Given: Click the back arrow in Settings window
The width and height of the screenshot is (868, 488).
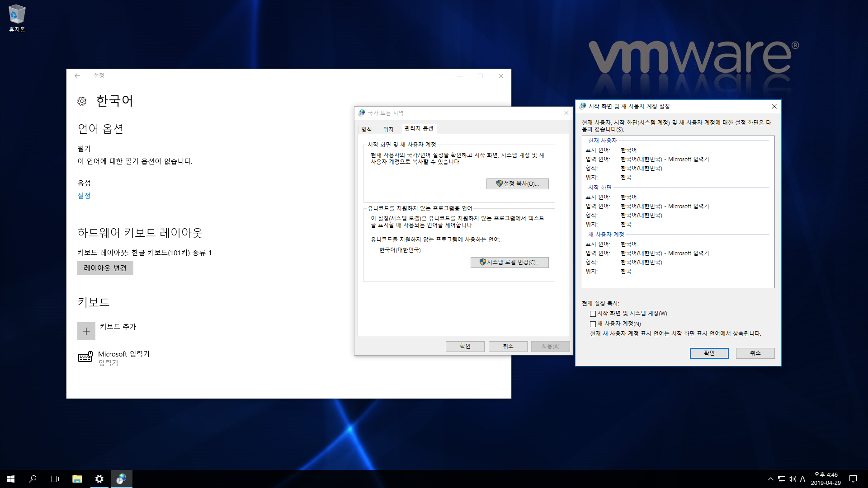Looking at the screenshot, I should pos(77,76).
